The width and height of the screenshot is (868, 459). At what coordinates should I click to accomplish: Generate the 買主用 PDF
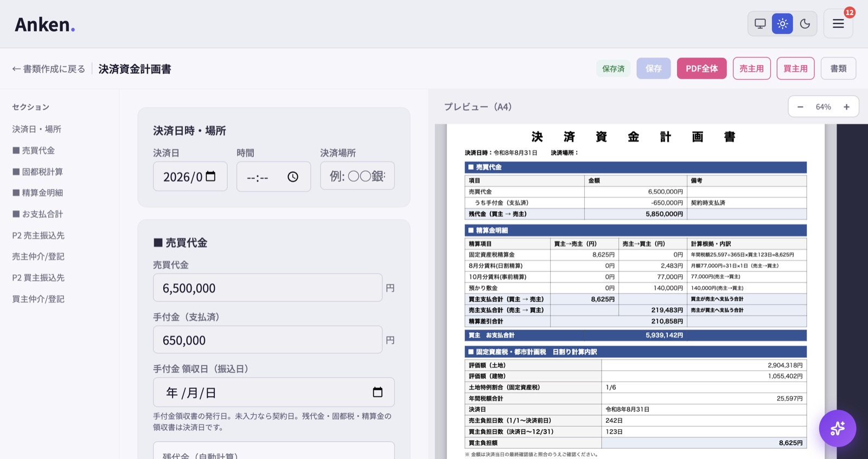795,68
